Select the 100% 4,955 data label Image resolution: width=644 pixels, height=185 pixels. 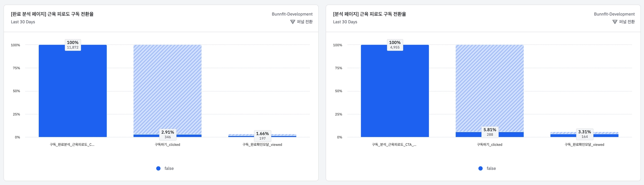point(395,45)
